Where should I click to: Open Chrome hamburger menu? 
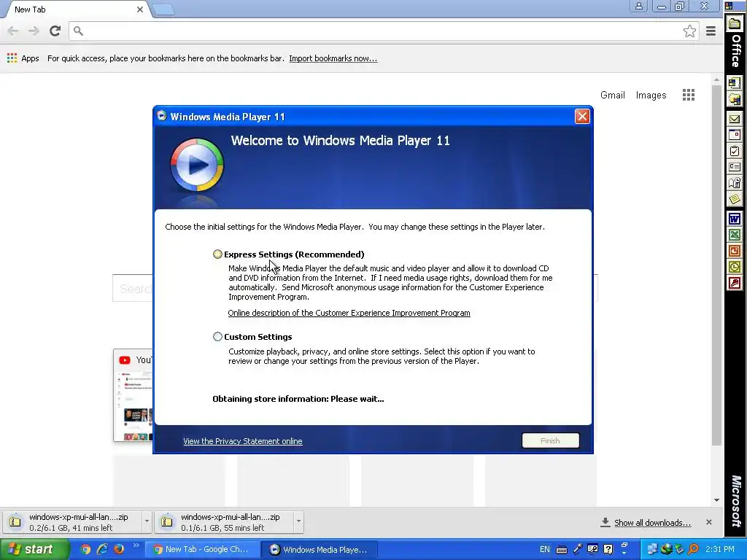[x=711, y=31]
